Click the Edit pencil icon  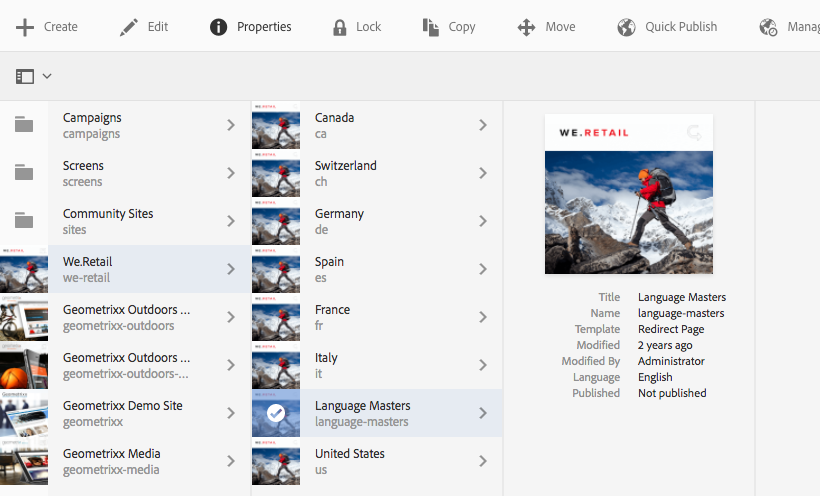(129, 27)
